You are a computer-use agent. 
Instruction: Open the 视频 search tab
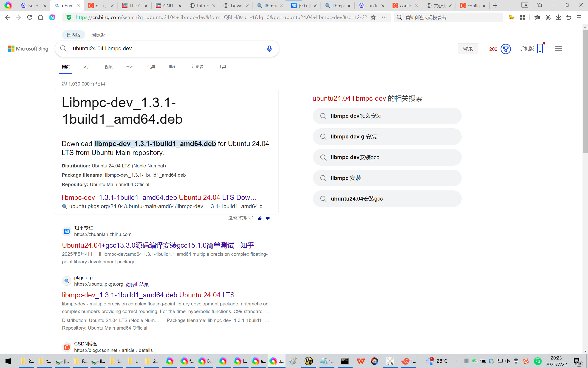pos(108,67)
